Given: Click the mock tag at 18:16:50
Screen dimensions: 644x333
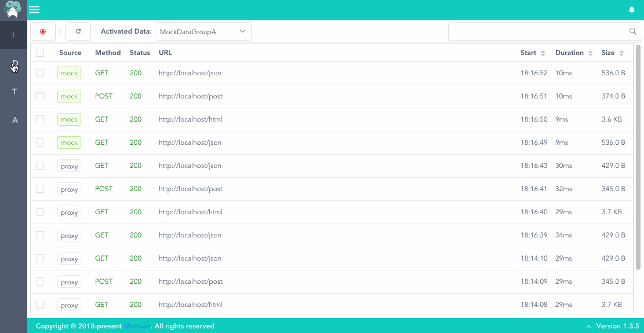Looking at the screenshot, I should point(69,119).
